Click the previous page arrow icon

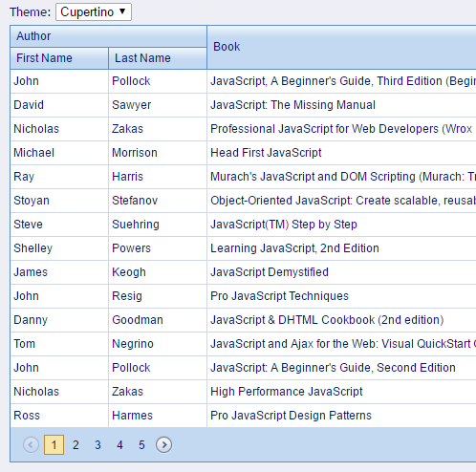[31, 444]
